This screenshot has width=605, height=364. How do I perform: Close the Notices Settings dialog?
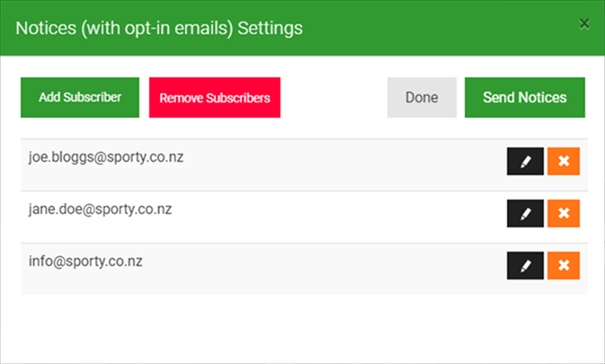point(584,24)
